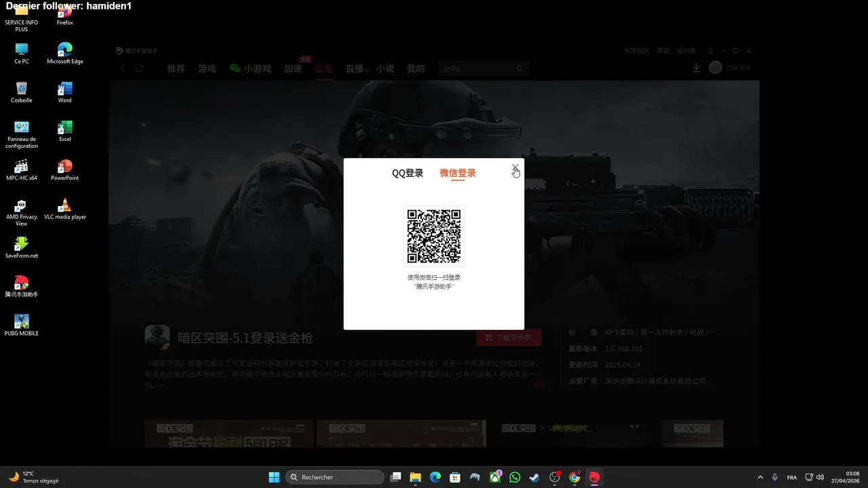Select the 微信登录 tab
Image resolution: width=868 pixels, height=488 pixels.
click(458, 173)
